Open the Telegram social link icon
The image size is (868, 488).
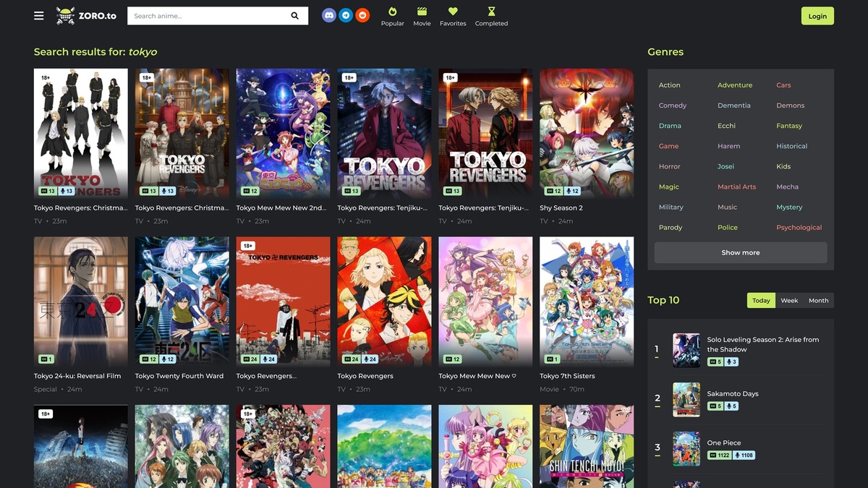click(x=346, y=15)
